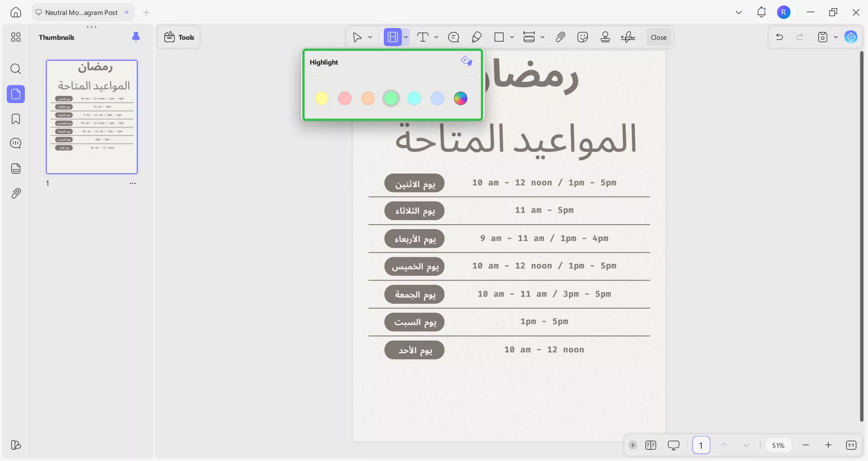This screenshot has height=461, width=868.
Task: Select the Pencil drawing tool
Action: pos(477,37)
